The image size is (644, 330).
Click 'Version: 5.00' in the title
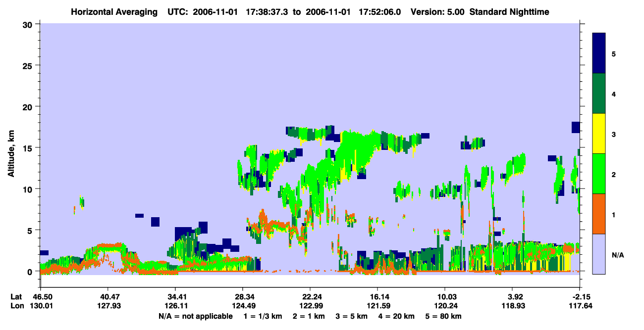(437, 11)
